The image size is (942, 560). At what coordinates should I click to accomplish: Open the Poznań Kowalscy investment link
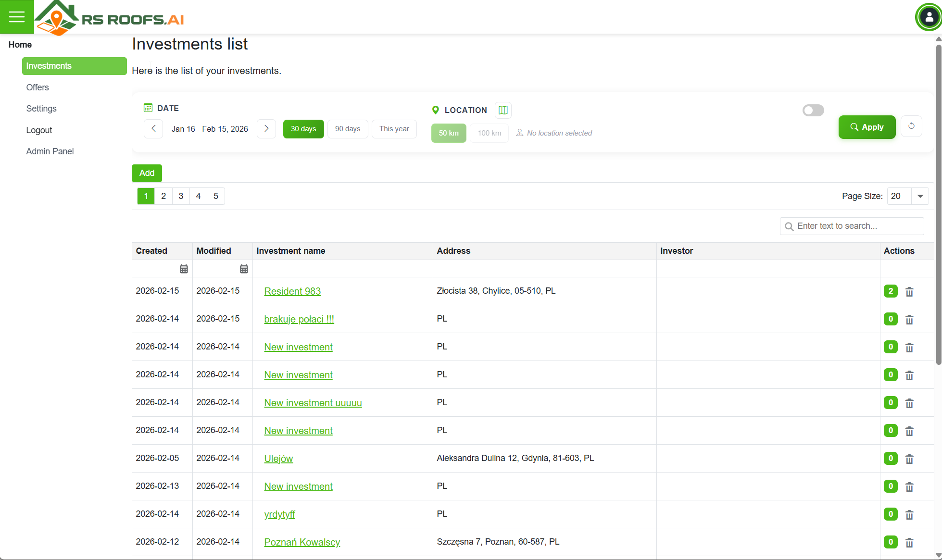[x=302, y=542]
